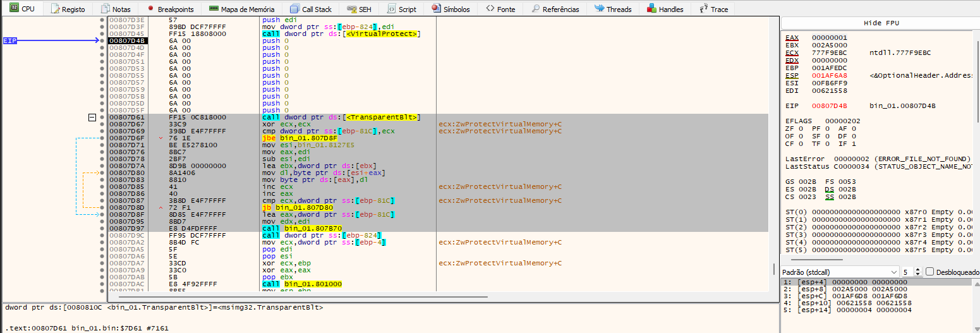Collapse the function block at 00807D61

coord(92,118)
